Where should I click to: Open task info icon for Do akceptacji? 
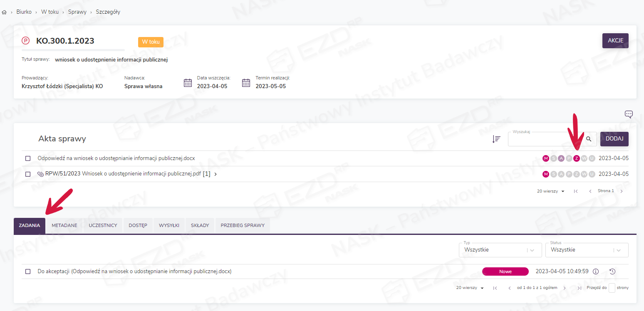tap(595, 272)
